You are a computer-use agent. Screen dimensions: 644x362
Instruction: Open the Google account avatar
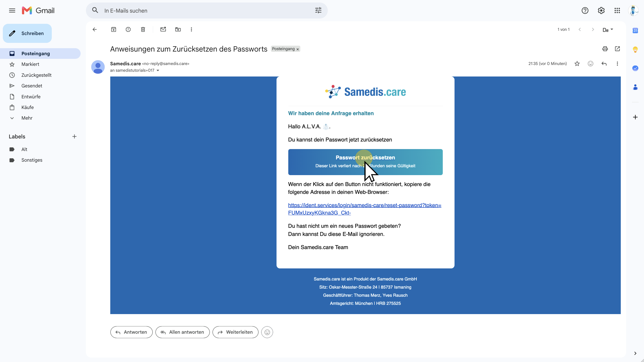click(633, 11)
